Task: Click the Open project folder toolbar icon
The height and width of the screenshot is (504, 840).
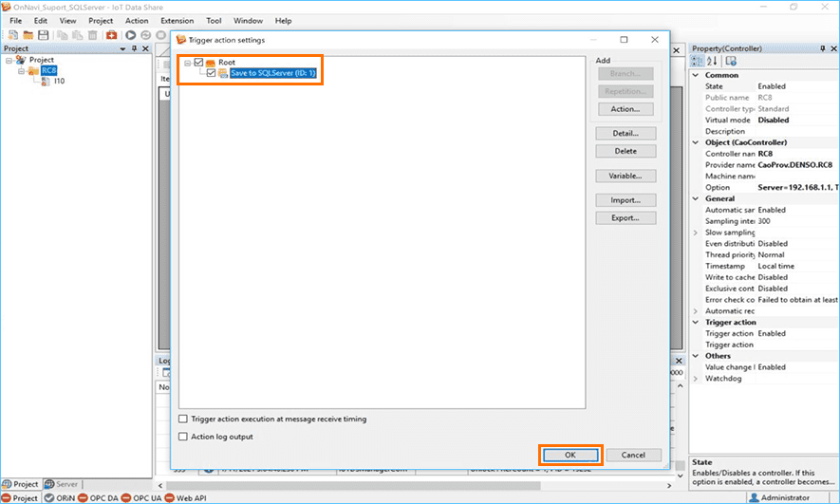Action: click(x=28, y=35)
